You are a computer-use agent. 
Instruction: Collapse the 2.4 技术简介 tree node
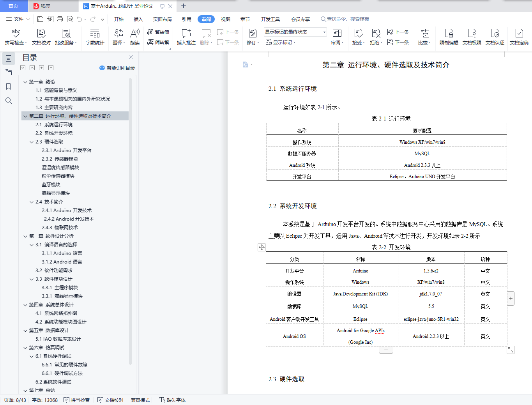32,202
